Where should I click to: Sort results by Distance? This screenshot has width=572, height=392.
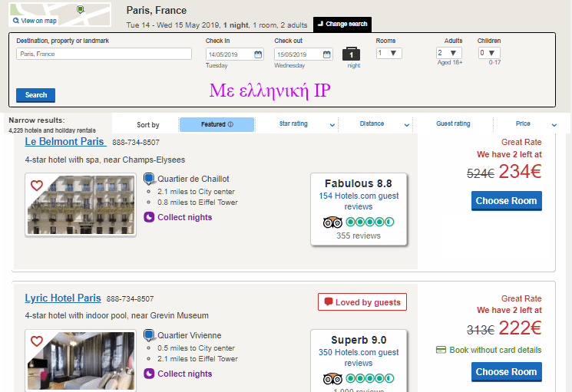tap(372, 124)
